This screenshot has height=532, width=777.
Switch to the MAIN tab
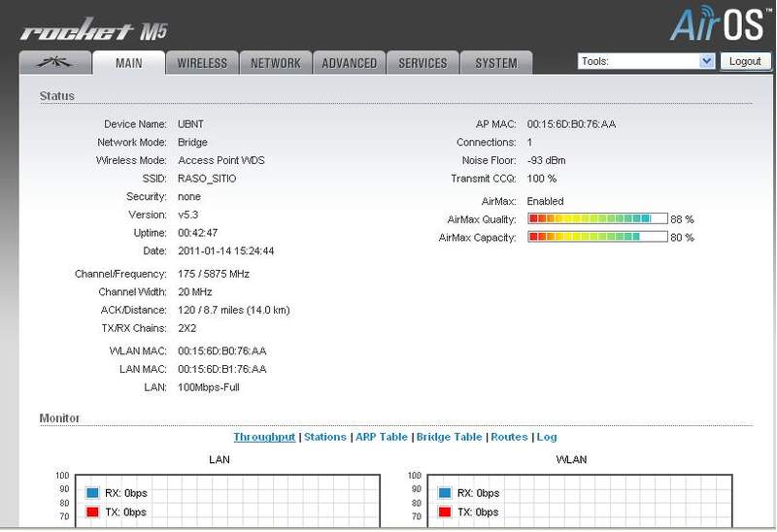click(x=128, y=63)
